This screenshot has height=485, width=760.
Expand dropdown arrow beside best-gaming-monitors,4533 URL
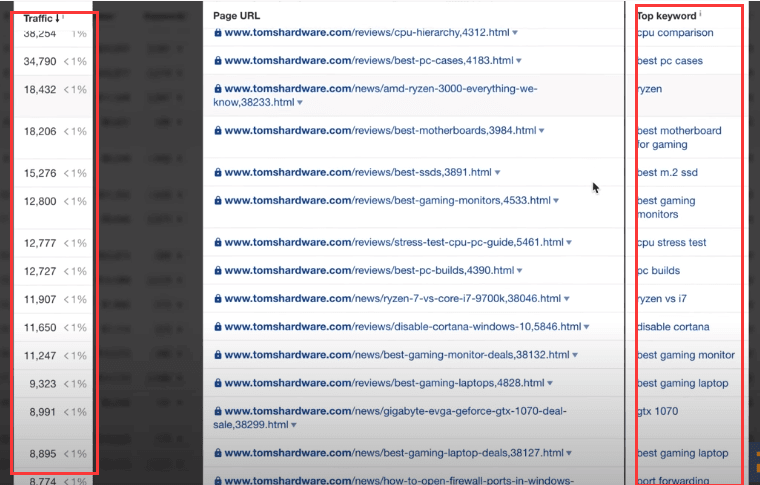click(556, 201)
